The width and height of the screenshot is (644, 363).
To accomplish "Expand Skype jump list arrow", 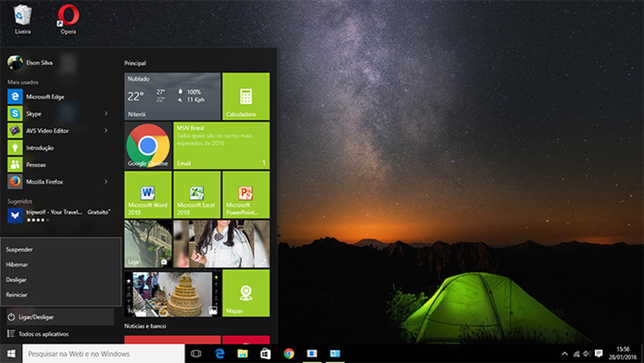I will pos(106,113).
